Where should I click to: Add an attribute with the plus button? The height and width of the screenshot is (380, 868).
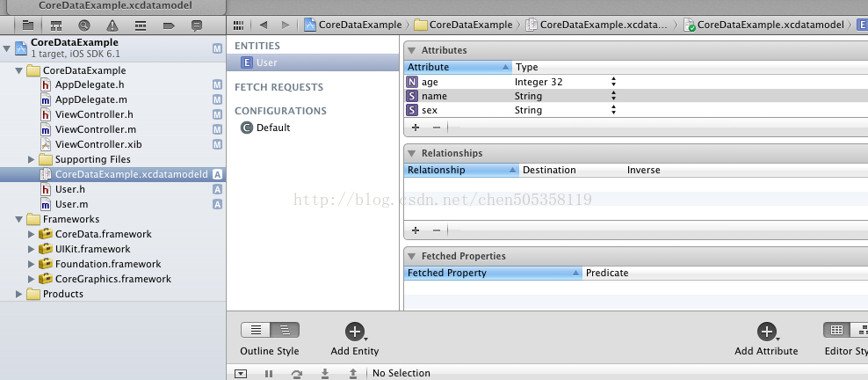coord(416,128)
